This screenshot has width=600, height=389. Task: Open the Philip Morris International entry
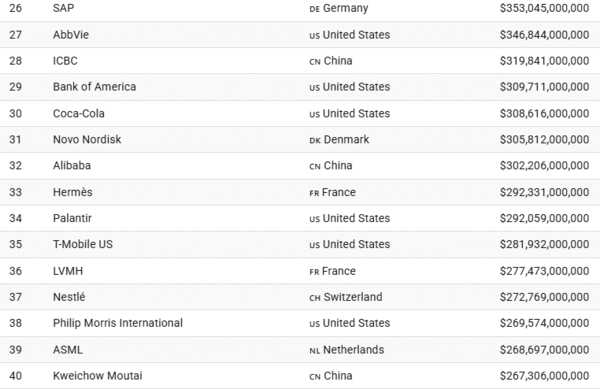118,323
